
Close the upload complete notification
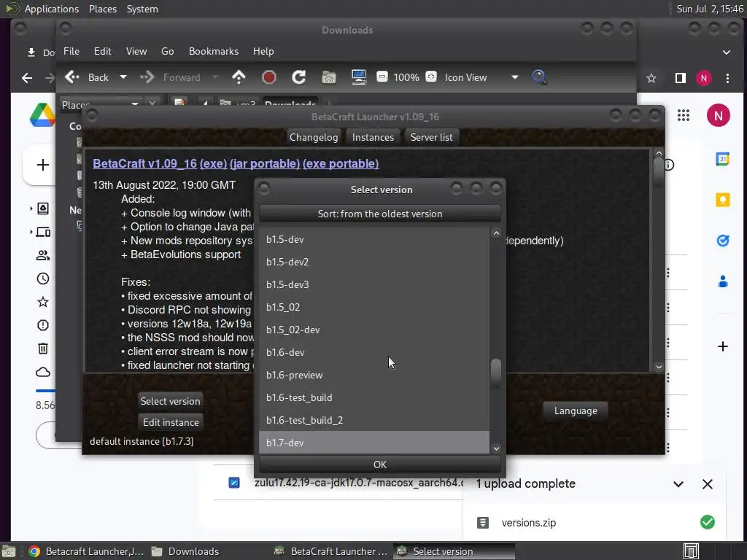pyautogui.click(x=708, y=484)
